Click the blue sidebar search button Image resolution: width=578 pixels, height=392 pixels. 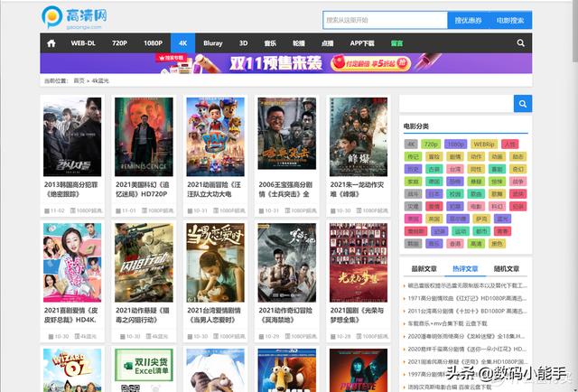[x=523, y=103]
